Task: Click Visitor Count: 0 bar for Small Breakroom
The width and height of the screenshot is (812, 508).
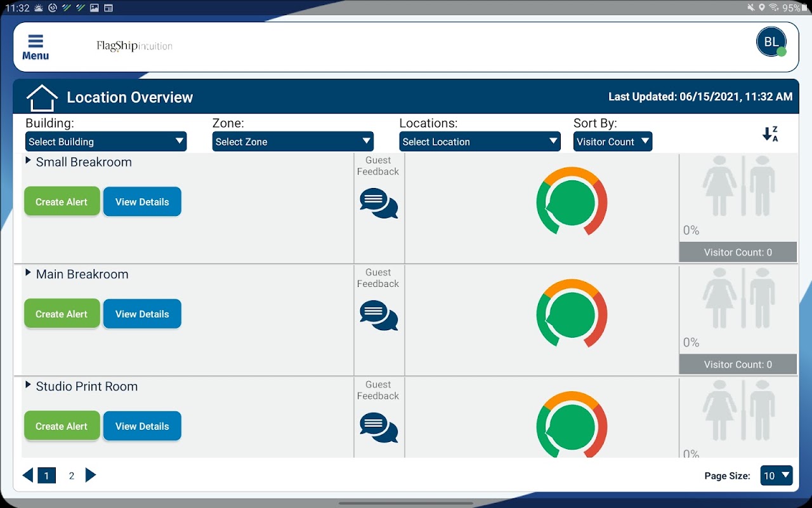Action: pos(738,252)
